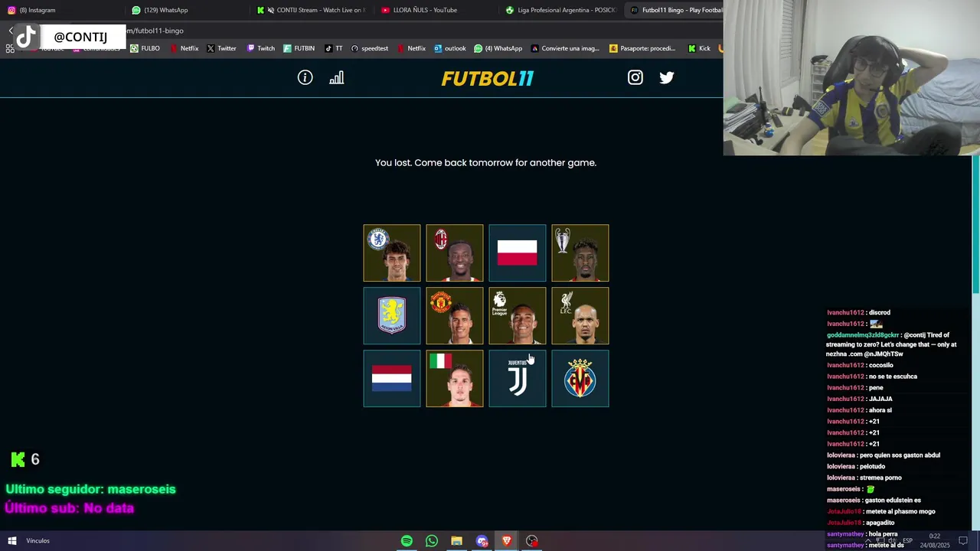Open the (4) WhatsApp bookmark
Viewport: 980px width, 551px height.
pyautogui.click(x=498, y=48)
